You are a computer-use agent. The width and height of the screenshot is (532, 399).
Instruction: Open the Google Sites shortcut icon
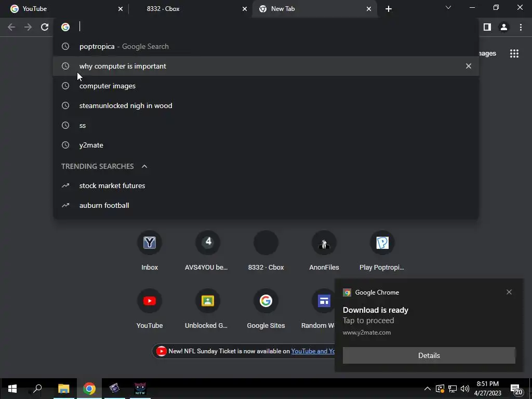(266, 301)
